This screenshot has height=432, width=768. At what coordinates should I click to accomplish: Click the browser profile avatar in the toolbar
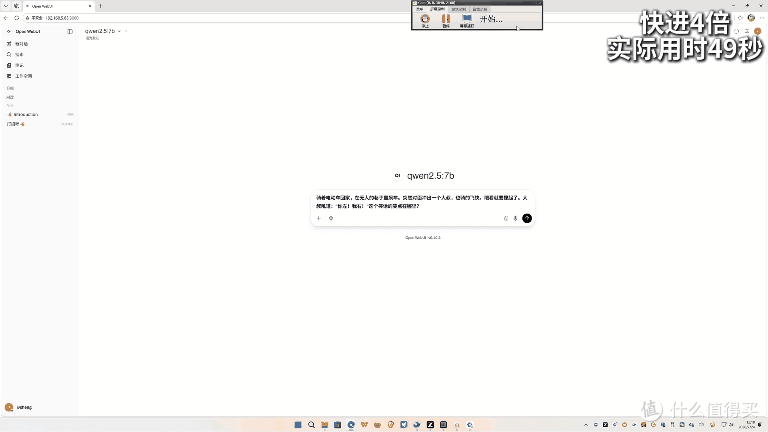tap(751, 18)
